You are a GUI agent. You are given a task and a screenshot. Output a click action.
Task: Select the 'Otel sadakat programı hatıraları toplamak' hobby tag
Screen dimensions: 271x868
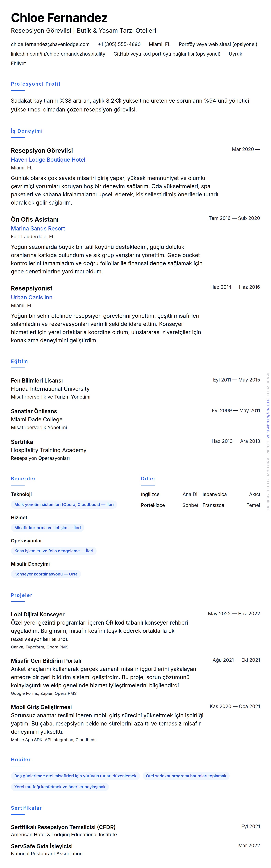click(x=186, y=776)
